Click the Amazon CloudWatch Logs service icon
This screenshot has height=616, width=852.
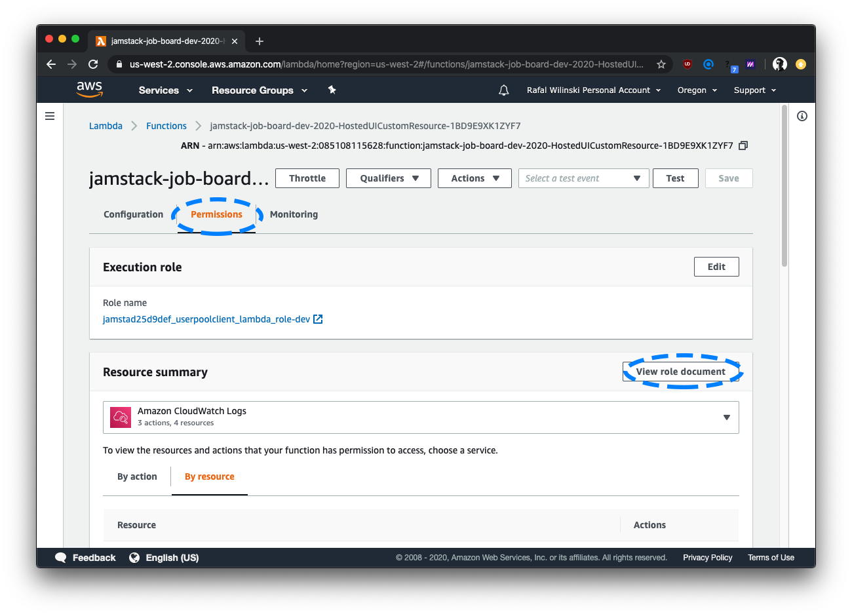(x=121, y=417)
